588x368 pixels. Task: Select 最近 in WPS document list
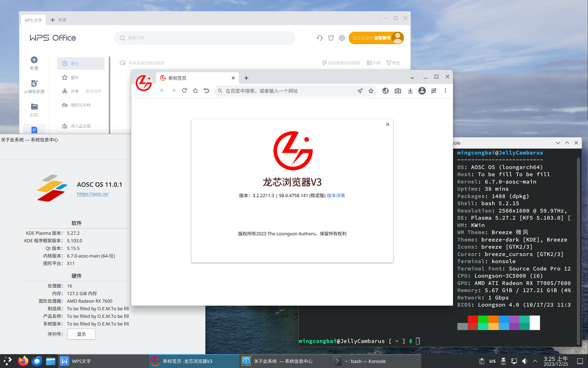click(x=81, y=63)
